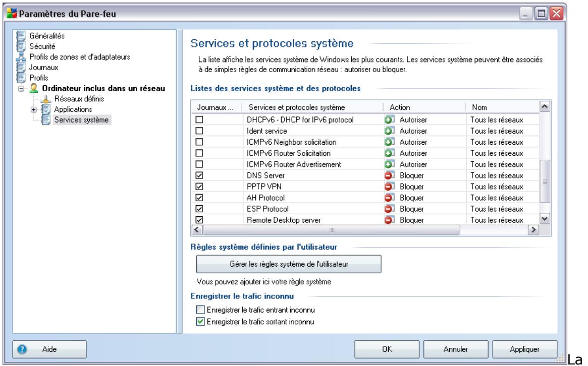This screenshot has height=366, width=588.
Task: Select the Services système tree item
Action: [81, 120]
